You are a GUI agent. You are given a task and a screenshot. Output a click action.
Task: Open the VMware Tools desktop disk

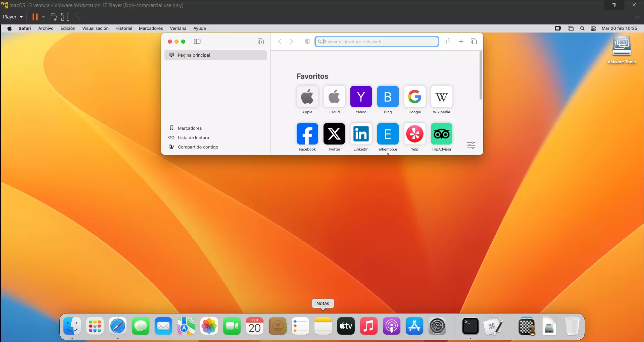coord(622,50)
